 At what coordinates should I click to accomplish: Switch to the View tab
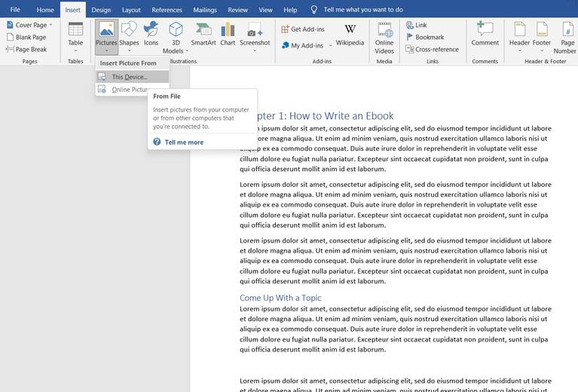click(265, 10)
